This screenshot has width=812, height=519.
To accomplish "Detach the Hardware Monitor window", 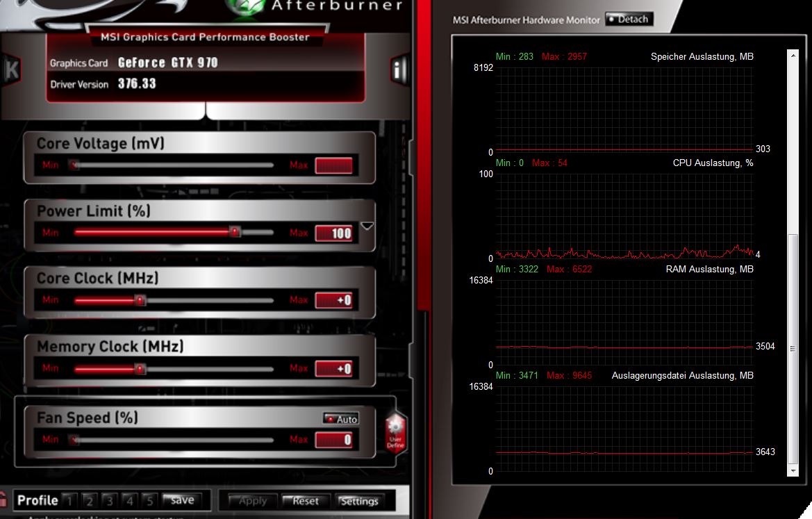I will [x=629, y=19].
